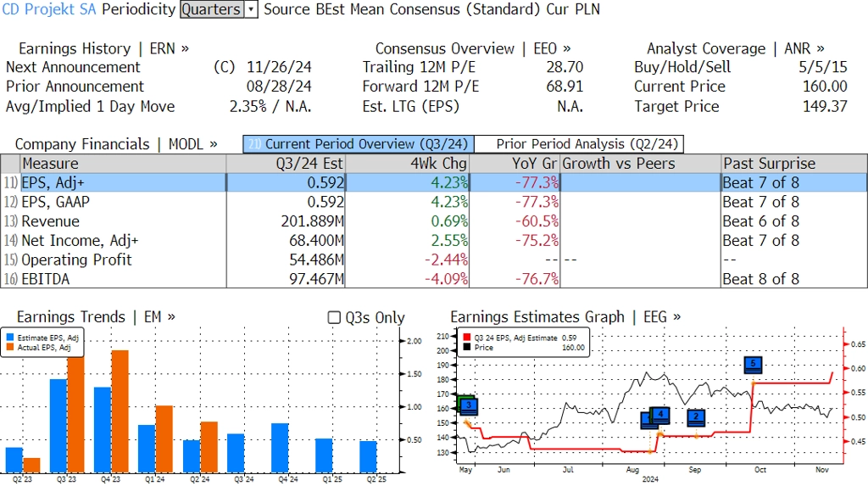
Task: Click the Q3'23 orange actual EPS bar
Action: 75,415
